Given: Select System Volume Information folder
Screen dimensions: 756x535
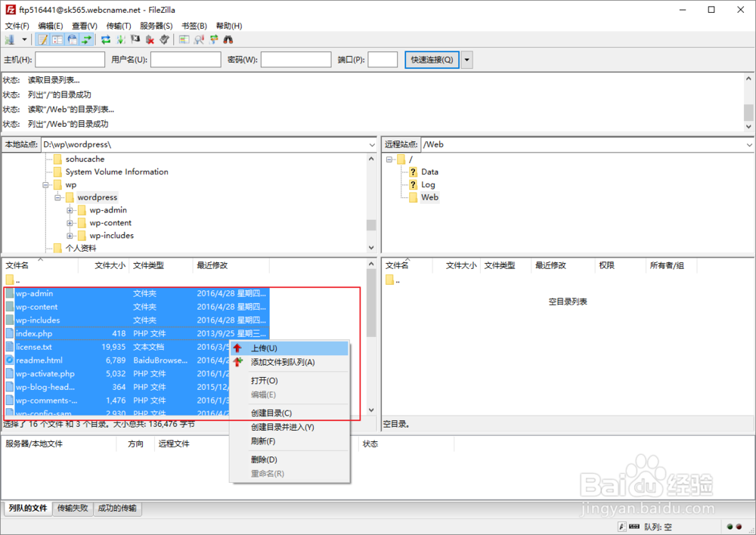Looking at the screenshot, I should coord(116,172).
